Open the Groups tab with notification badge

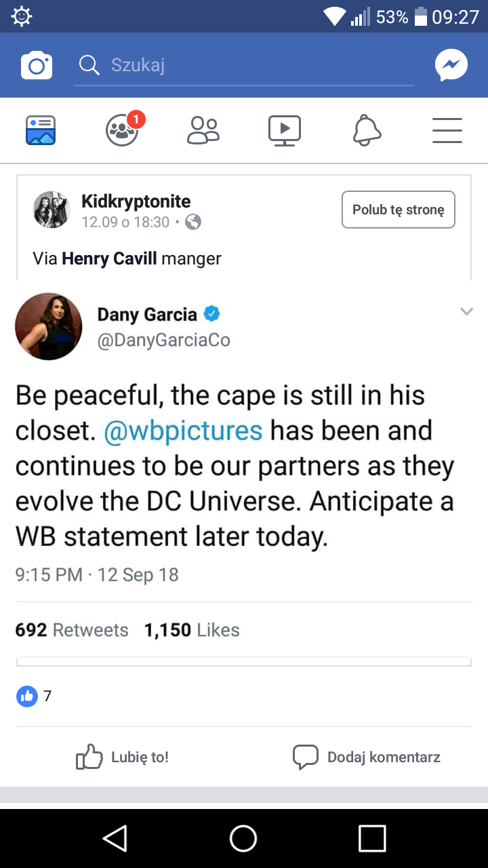(123, 130)
